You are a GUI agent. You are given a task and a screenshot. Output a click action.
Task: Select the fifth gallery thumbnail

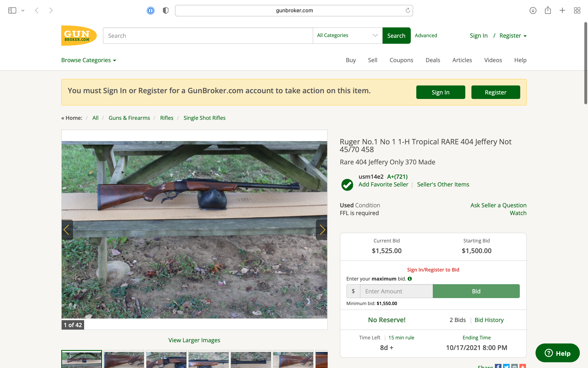(251, 359)
